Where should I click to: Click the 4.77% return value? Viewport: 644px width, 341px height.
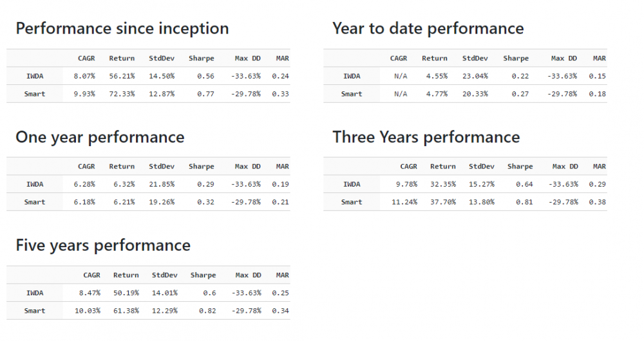437,94
